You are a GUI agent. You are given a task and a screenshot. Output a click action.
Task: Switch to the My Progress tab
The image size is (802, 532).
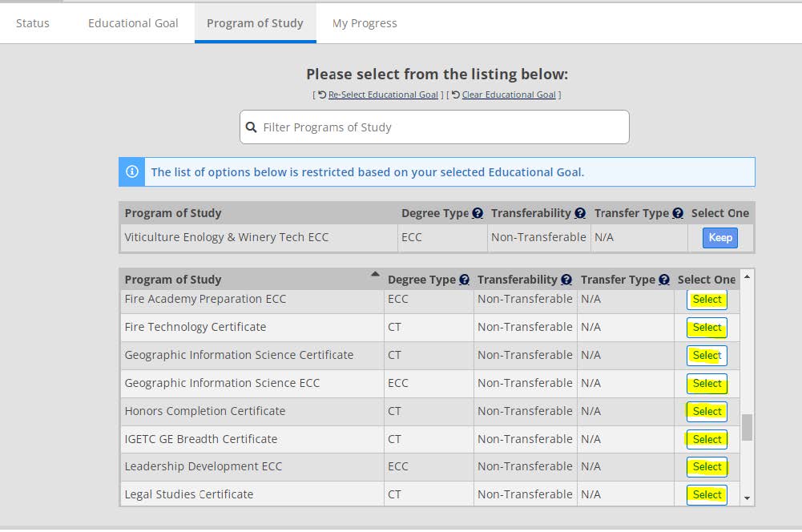(x=365, y=23)
